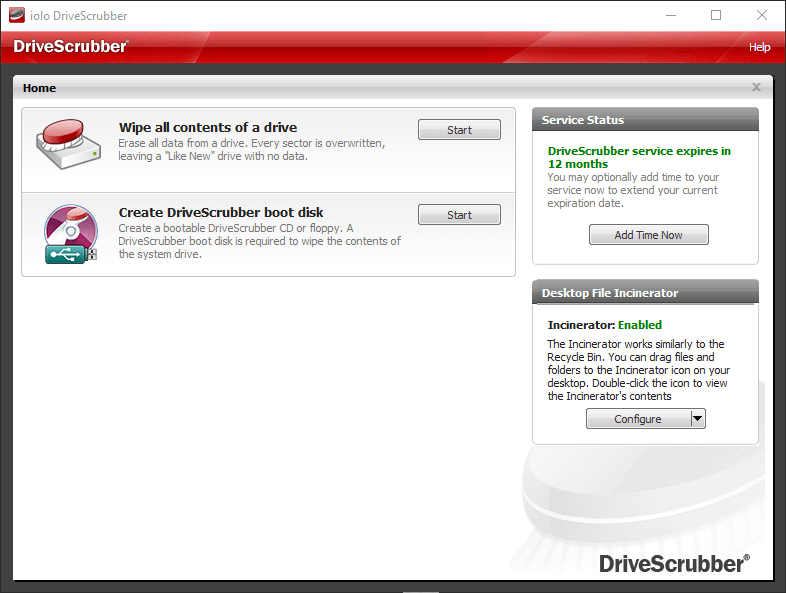Start wiping all contents of a drive
The width and height of the screenshot is (786, 593).
pos(459,130)
